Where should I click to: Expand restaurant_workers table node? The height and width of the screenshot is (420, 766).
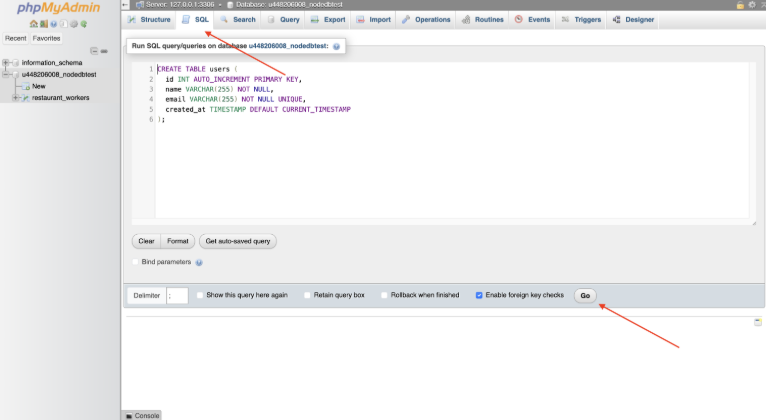16,97
